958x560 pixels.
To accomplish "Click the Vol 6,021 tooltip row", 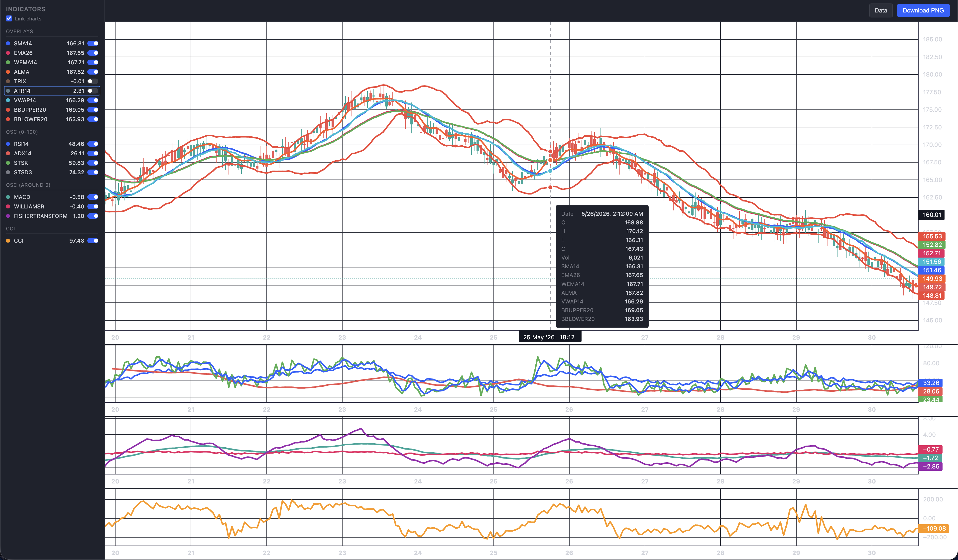I will pyautogui.click(x=602, y=258).
